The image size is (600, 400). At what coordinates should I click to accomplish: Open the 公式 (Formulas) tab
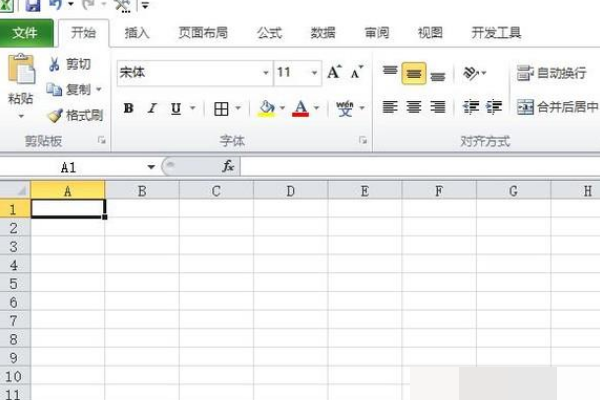(x=269, y=33)
